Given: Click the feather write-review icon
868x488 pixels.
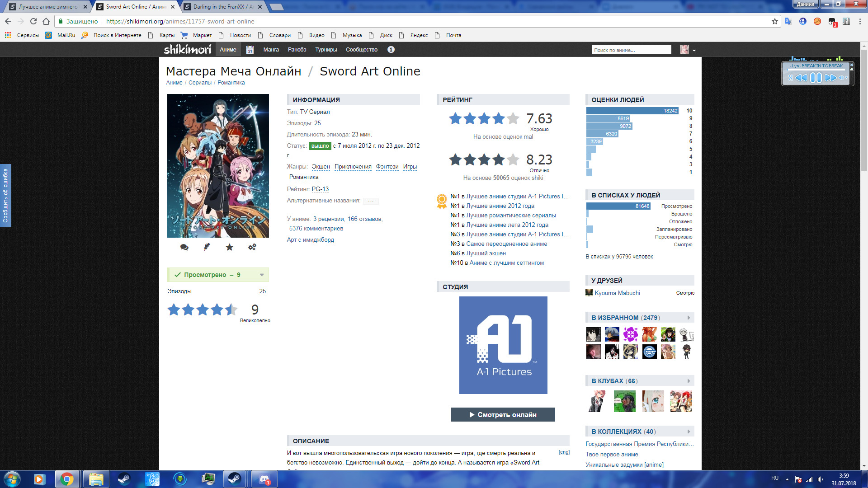Looking at the screenshot, I should [207, 247].
